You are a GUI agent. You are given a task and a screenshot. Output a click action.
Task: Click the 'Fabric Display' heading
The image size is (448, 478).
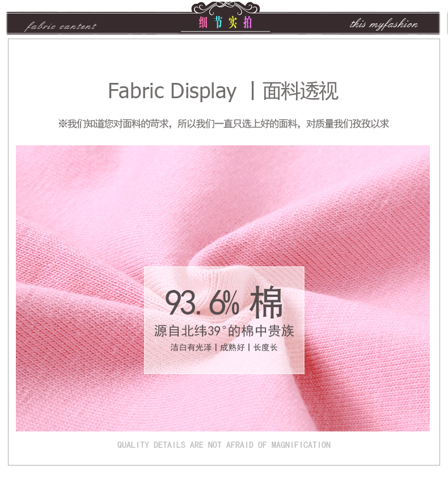(x=172, y=91)
